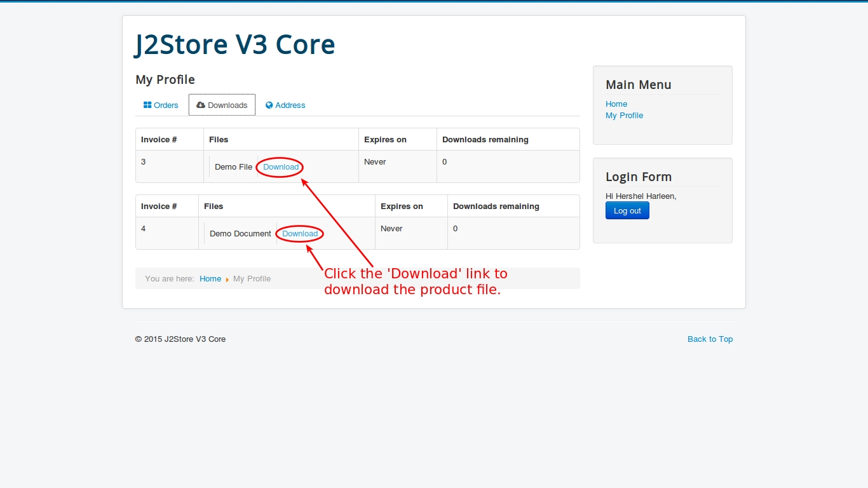Click the Downloads cloud icon
The height and width of the screenshot is (488, 868).
[201, 105]
